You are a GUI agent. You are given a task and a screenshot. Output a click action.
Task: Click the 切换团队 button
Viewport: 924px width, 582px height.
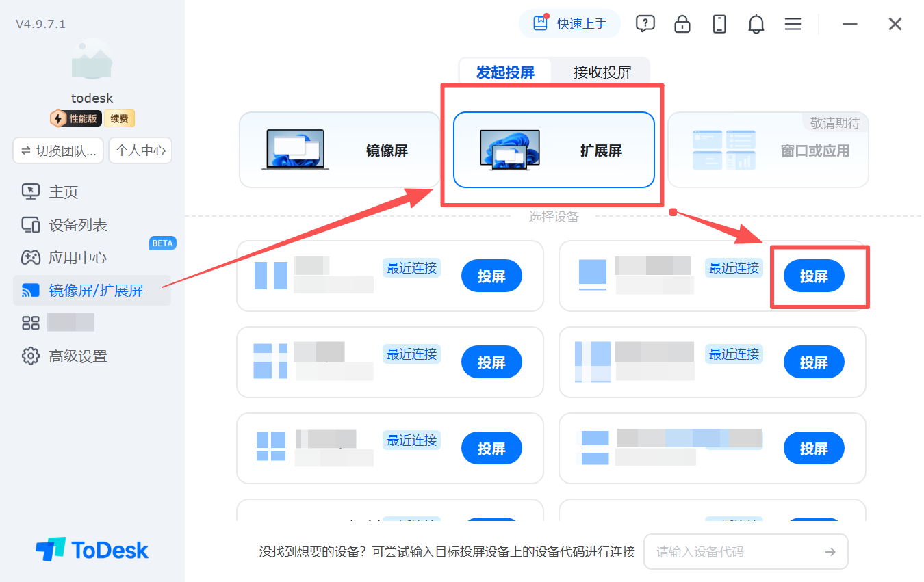click(x=58, y=150)
